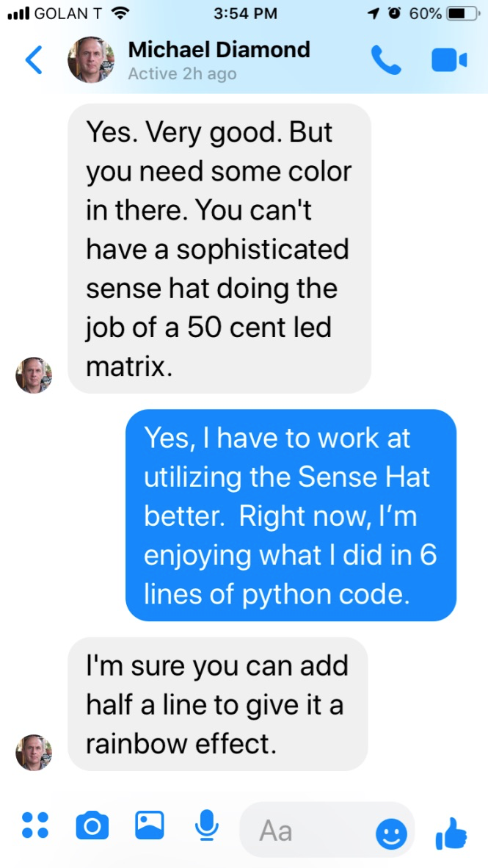Open Michael Diamond's profile from header name
Screen dimensions: 488x868
[219, 50]
